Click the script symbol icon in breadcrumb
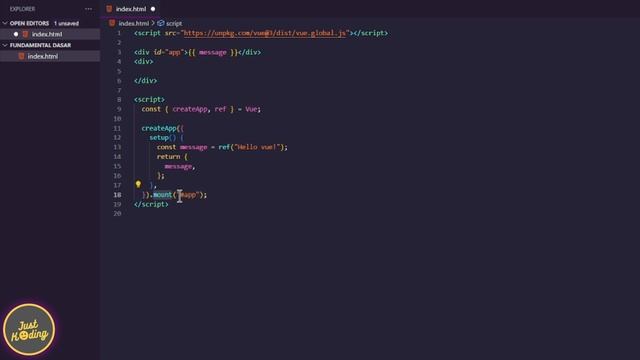Screen dimensions: 640x360 [x=160, y=24]
